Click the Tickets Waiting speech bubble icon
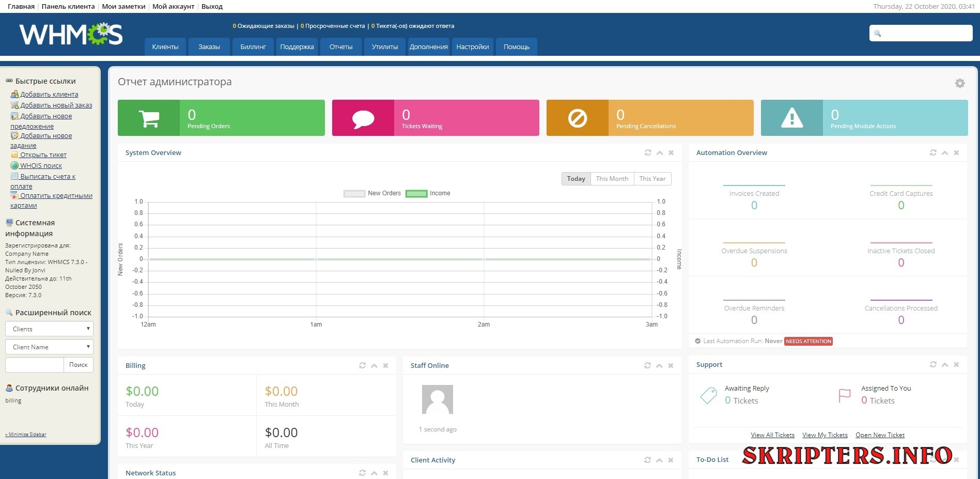 tap(363, 118)
